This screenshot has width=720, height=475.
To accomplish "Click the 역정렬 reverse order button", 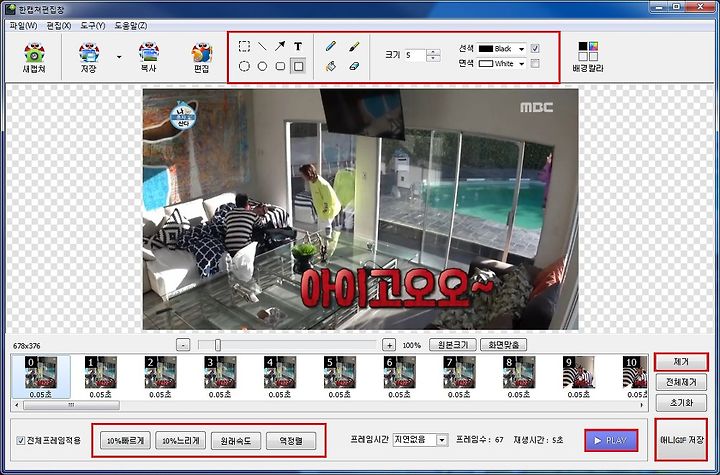I will [291, 441].
